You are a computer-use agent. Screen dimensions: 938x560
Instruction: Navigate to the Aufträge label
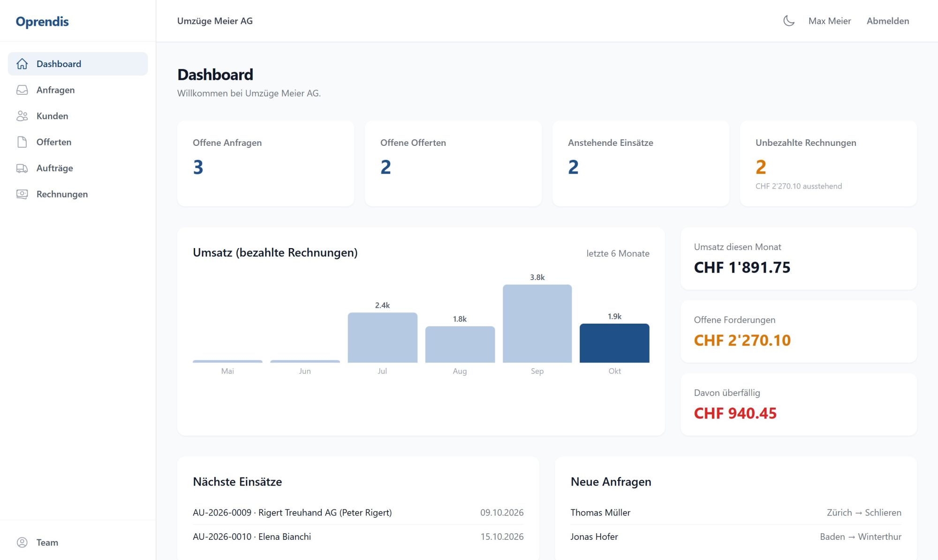tap(55, 168)
